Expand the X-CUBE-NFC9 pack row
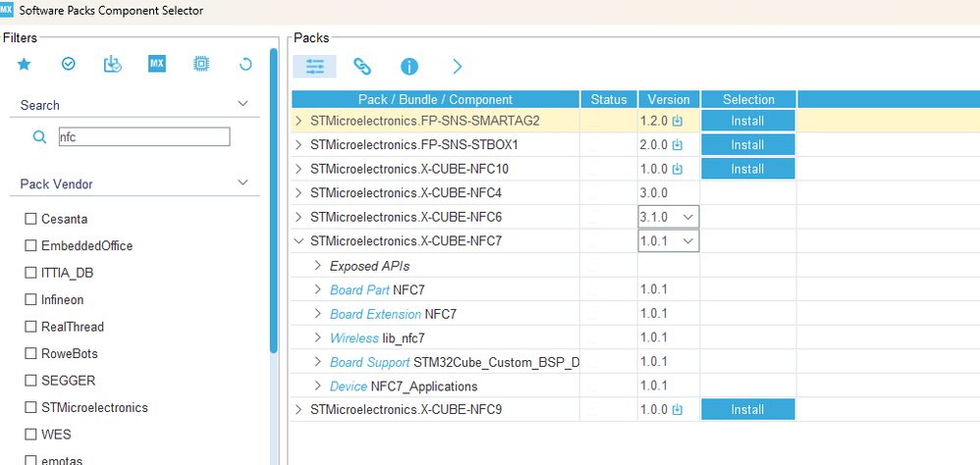 [299, 410]
